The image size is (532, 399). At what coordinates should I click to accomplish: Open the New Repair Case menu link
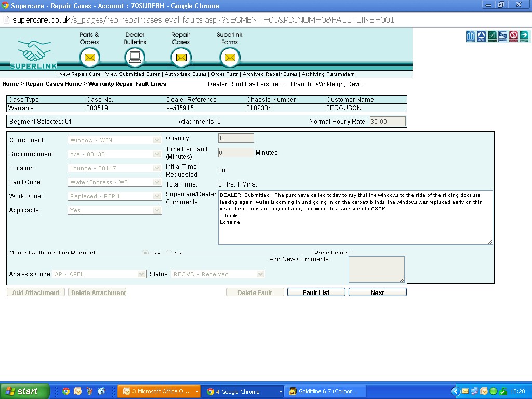[x=79, y=74]
